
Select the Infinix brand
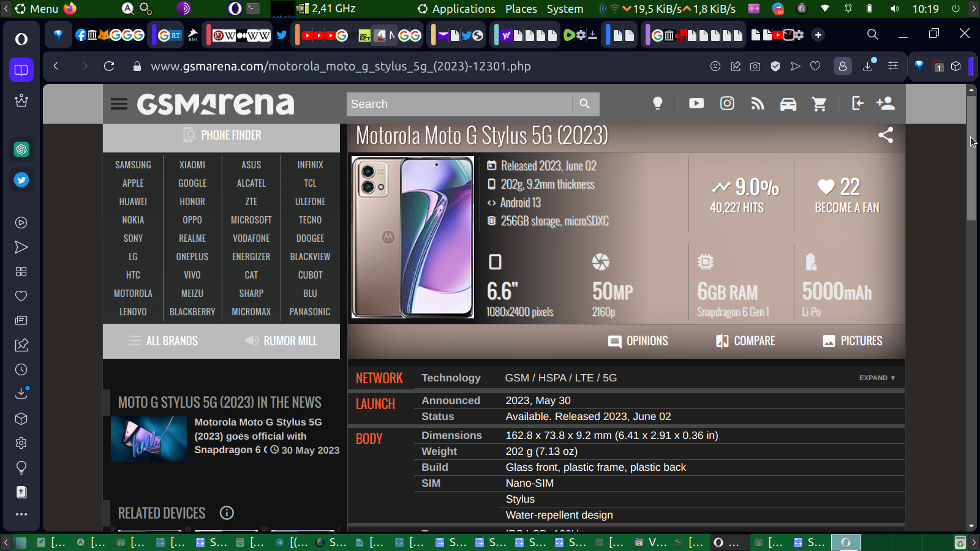point(311,165)
